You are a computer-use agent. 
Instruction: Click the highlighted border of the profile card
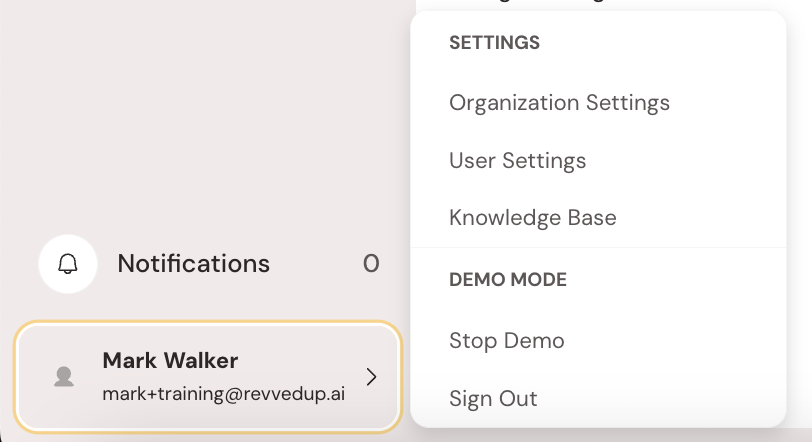[x=208, y=323]
